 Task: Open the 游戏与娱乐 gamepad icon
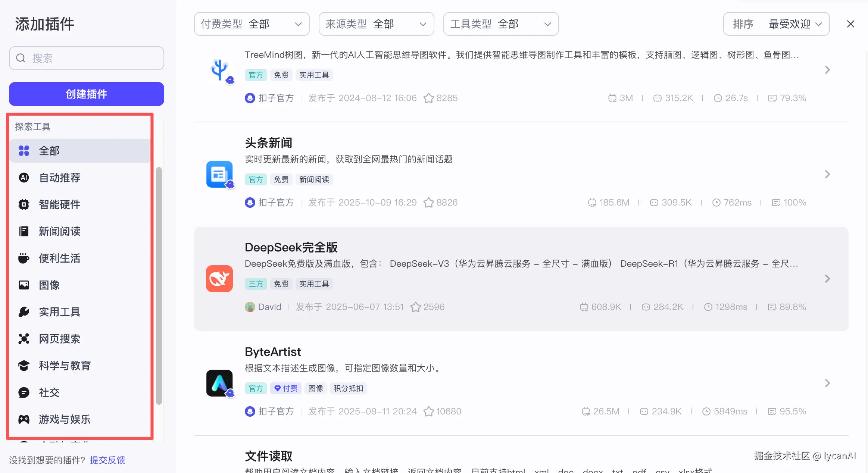tap(24, 419)
